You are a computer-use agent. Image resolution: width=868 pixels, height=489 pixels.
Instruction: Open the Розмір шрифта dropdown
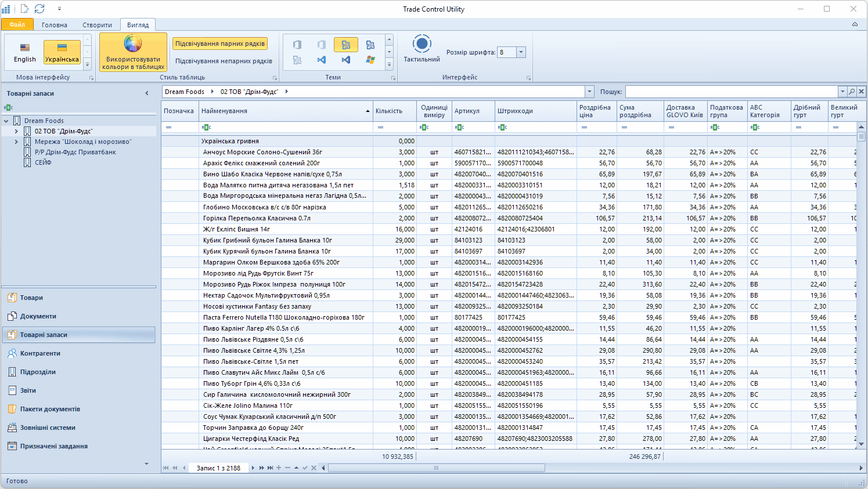(521, 52)
